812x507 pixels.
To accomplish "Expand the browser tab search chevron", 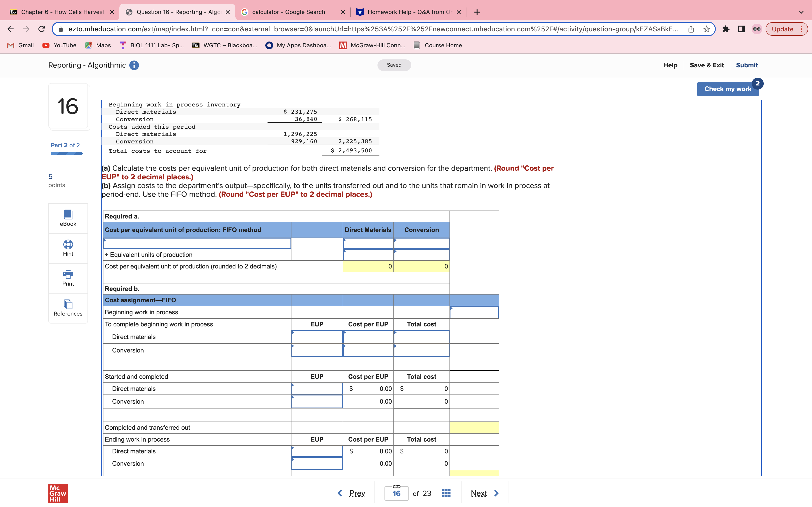I will 801,12.
